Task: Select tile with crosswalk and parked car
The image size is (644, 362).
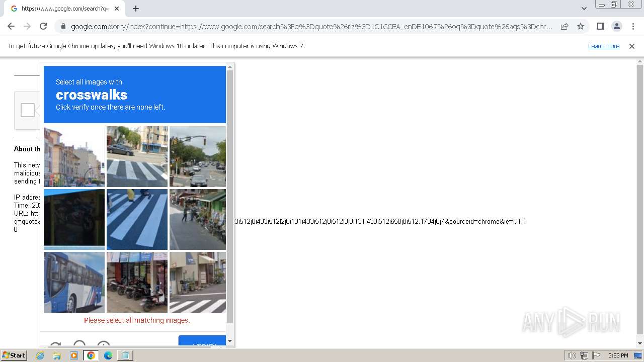Action: click(x=137, y=156)
